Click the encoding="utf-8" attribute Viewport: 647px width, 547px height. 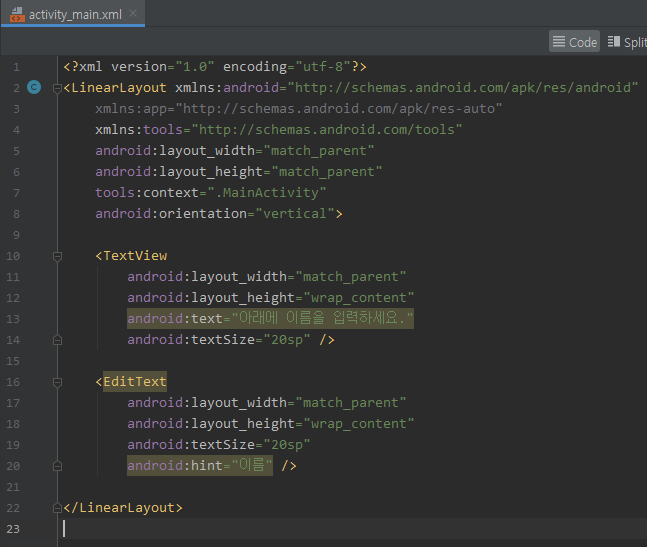[287, 66]
